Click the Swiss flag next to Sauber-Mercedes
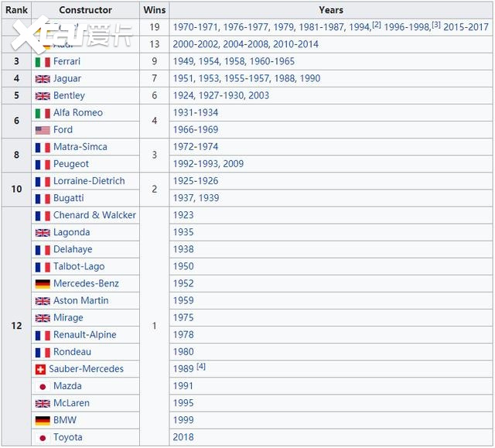 pos(41,369)
